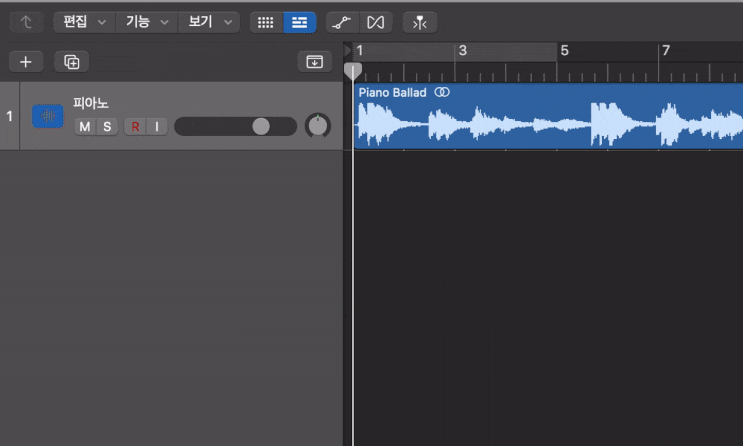Toggle input monitoring with the I button
743x446 pixels.
(x=156, y=126)
